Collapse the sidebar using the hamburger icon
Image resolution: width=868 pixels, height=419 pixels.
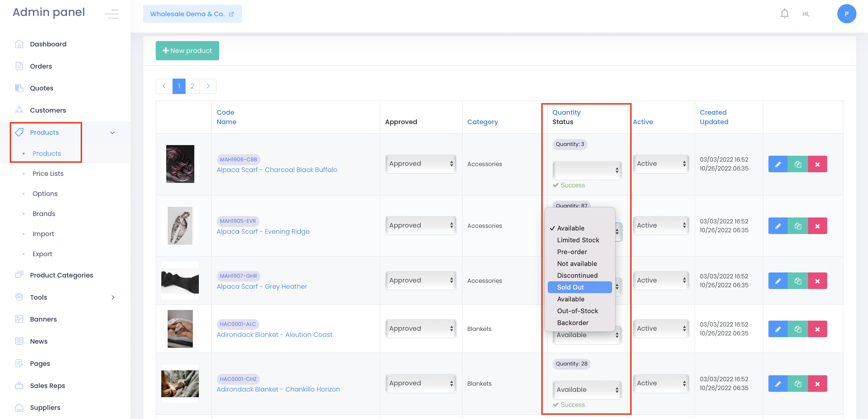point(112,14)
